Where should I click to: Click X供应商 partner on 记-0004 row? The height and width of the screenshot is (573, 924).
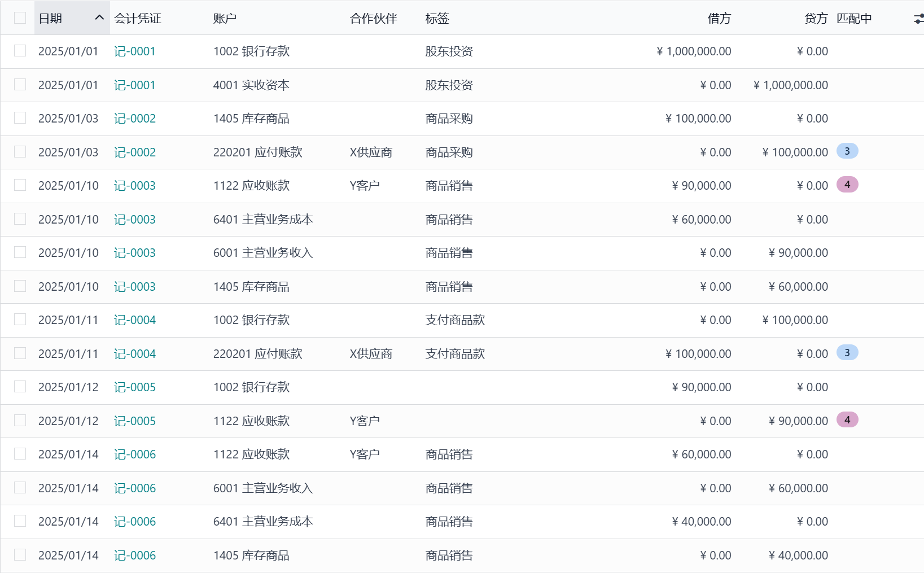tap(371, 354)
